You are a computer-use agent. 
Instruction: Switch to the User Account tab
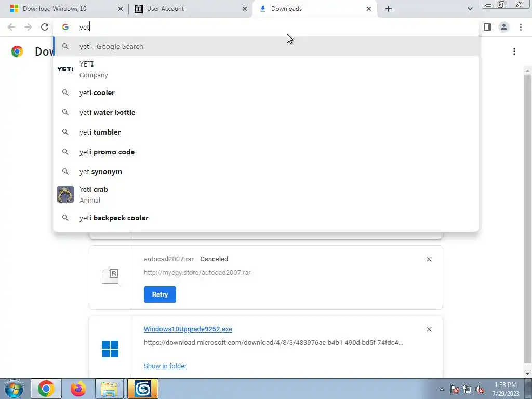(190, 9)
